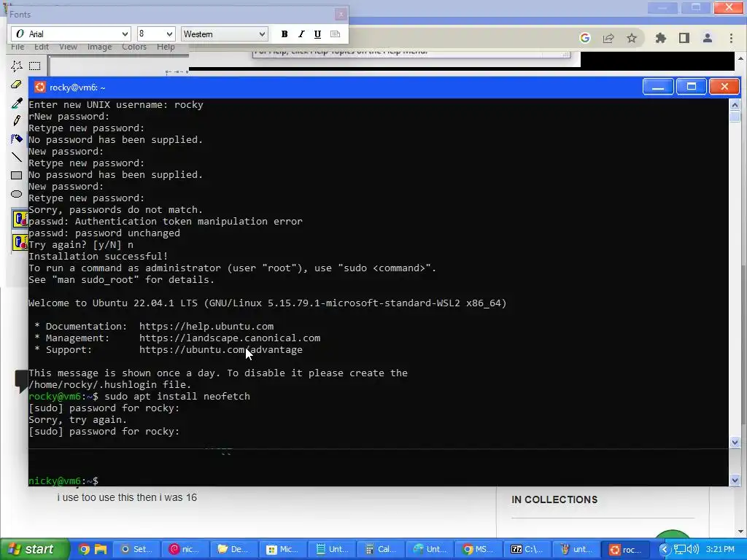The width and height of the screenshot is (747, 560).
Task: Open the Chrome profile avatar icon
Action: pos(708,38)
